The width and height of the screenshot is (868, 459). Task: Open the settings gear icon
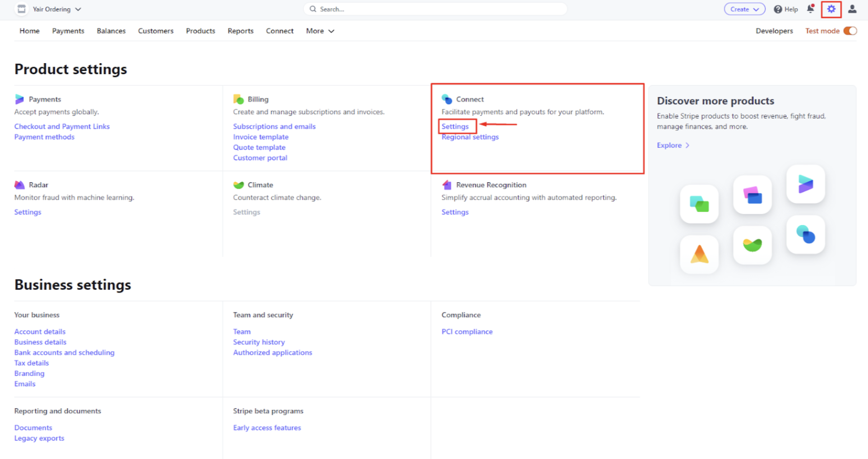click(831, 9)
